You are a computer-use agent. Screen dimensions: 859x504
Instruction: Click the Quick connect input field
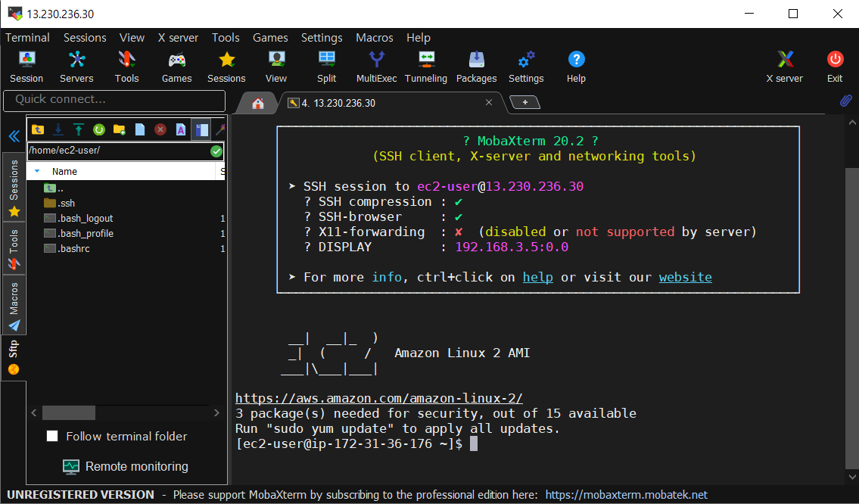coord(114,100)
